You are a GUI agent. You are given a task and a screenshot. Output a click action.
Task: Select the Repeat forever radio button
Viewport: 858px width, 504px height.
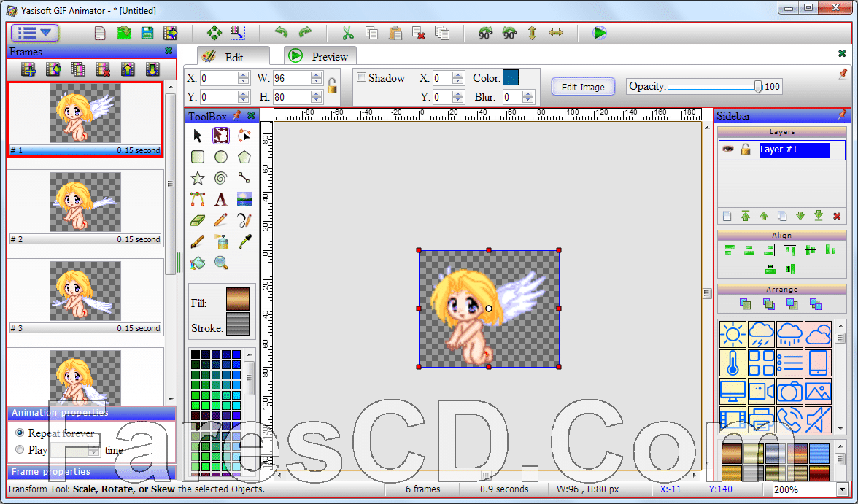coord(20,433)
